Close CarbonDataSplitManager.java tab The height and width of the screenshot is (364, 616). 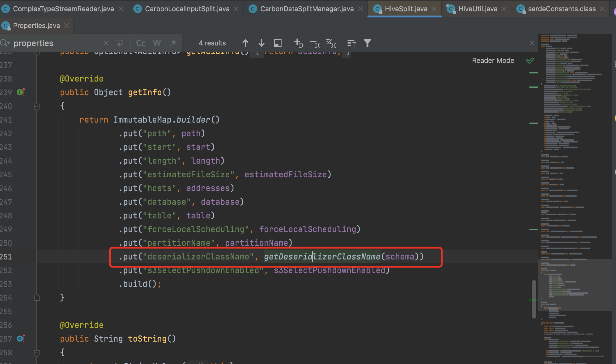pos(361,9)
